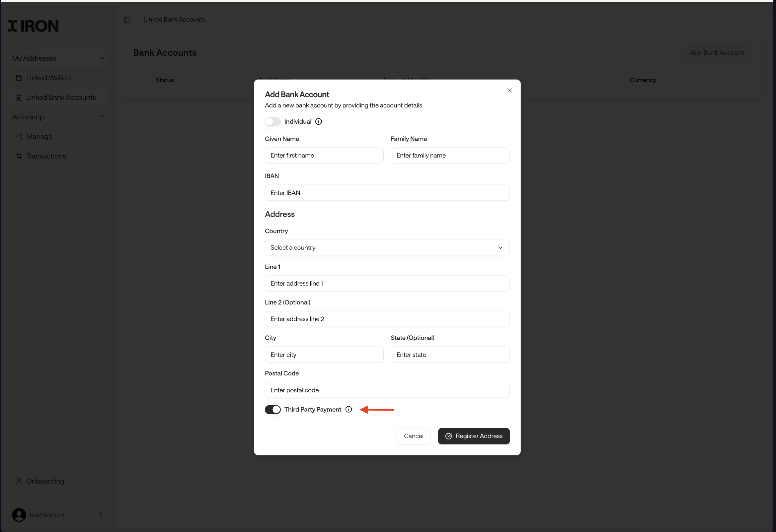Disable the Third Party Payment toggle
The image size is (776, 532).
(273, 410)
